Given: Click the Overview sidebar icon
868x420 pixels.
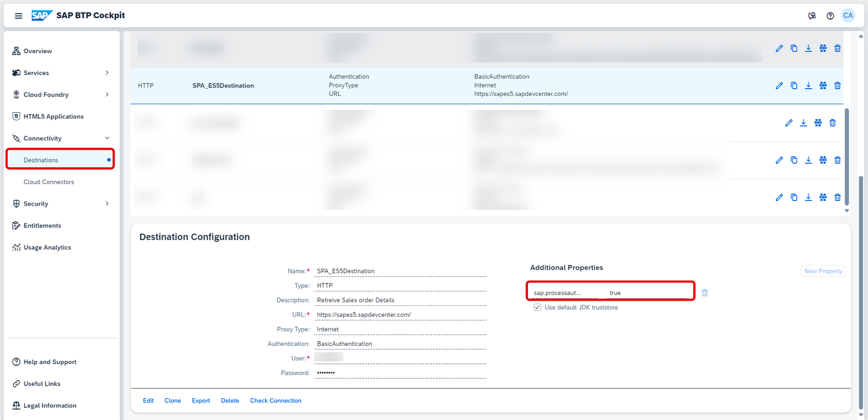Looking at the screenshot, I should 16,51.
